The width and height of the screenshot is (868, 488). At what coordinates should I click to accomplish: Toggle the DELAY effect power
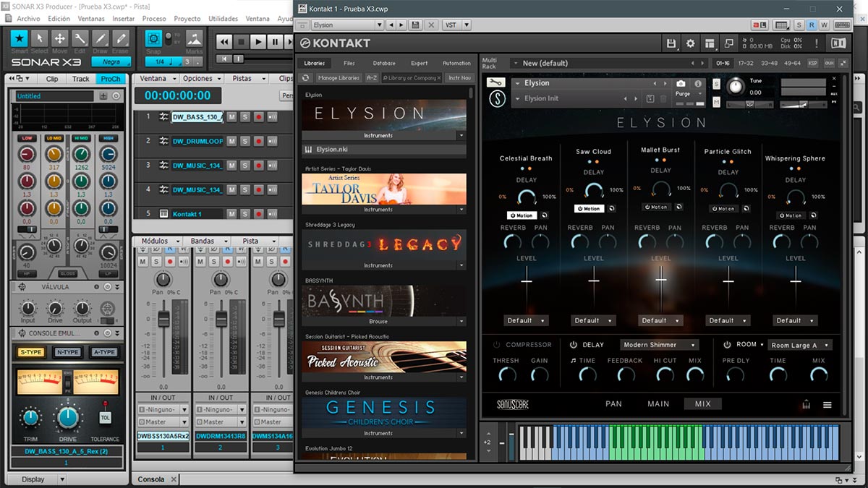[574, 345]
